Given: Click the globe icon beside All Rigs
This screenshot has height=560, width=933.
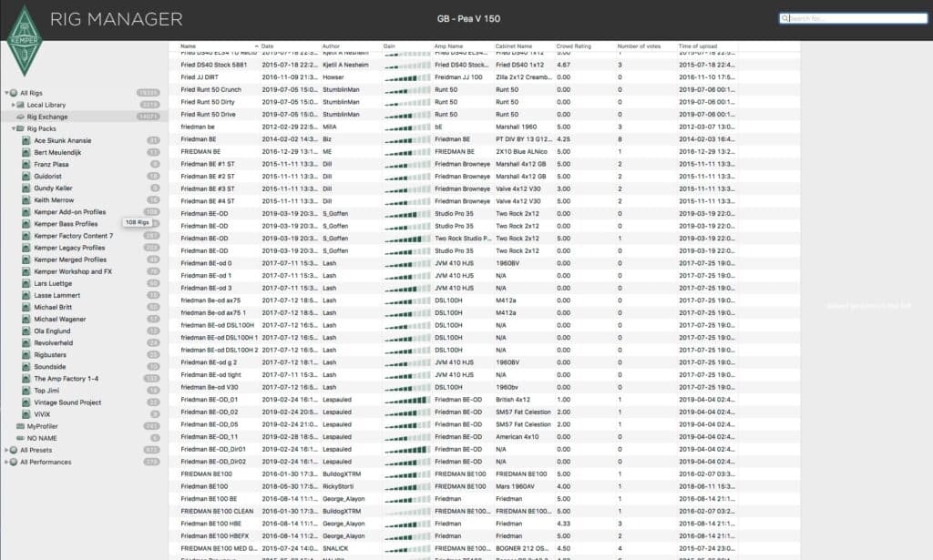Looking at the screenshot, I should click(14, 93).
